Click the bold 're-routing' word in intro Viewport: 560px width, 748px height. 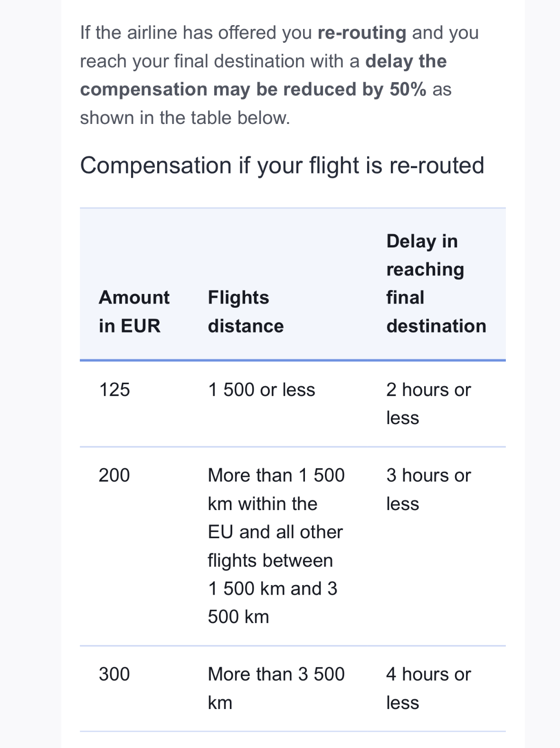362,33
